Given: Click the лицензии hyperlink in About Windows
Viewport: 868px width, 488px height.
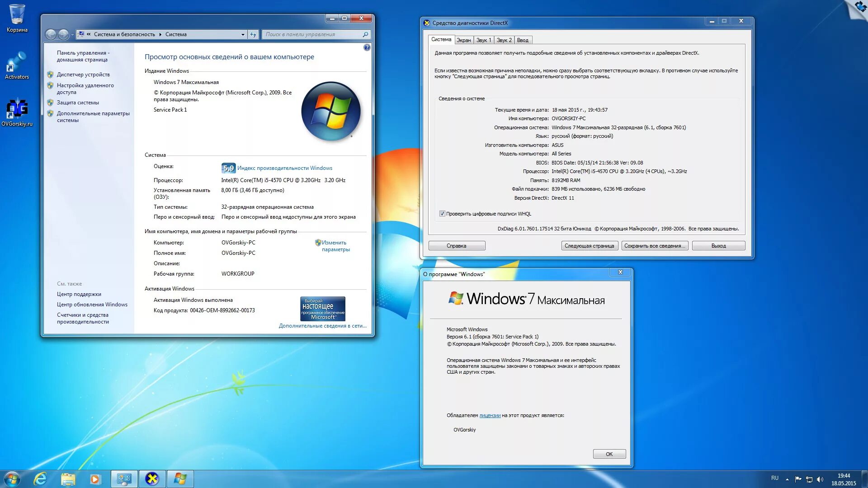Looking at the screenshot, I should tap(490, 415).
